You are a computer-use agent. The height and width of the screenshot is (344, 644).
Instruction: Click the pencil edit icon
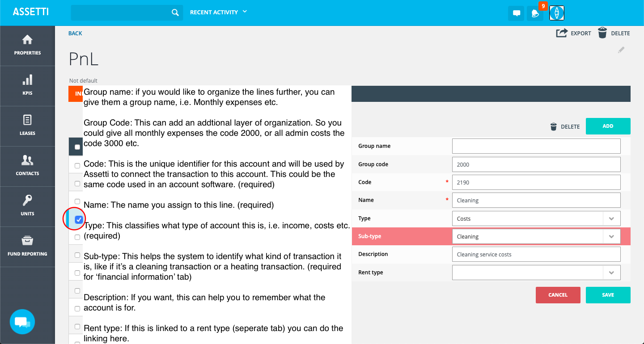[x=621, y=50]
